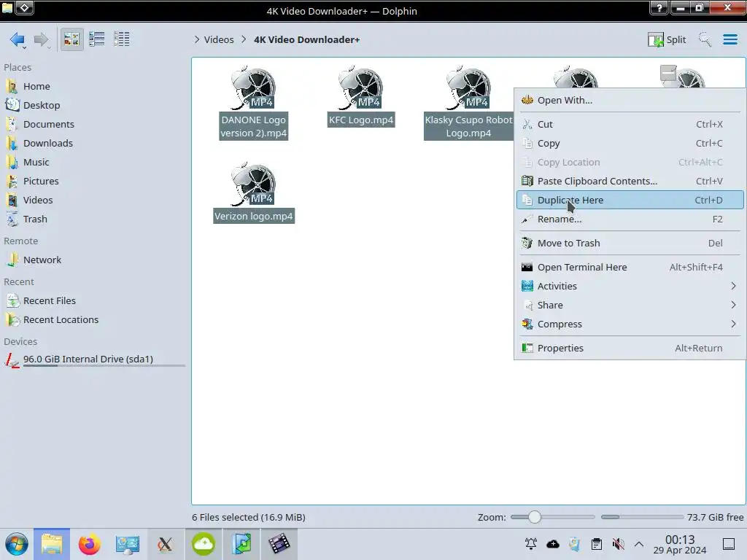This screenshot has width=747, height=560.
Task: Open Network under Remote
Action: coord(42,260)
